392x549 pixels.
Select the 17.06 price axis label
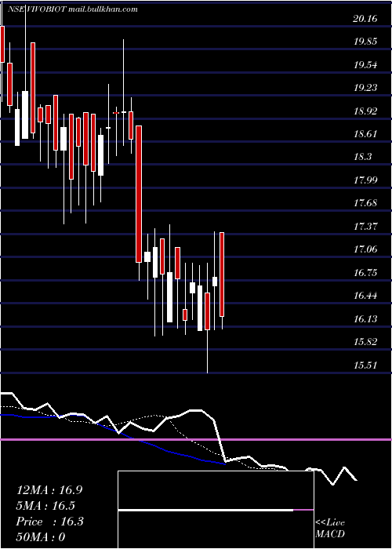[x=365, y=249]
